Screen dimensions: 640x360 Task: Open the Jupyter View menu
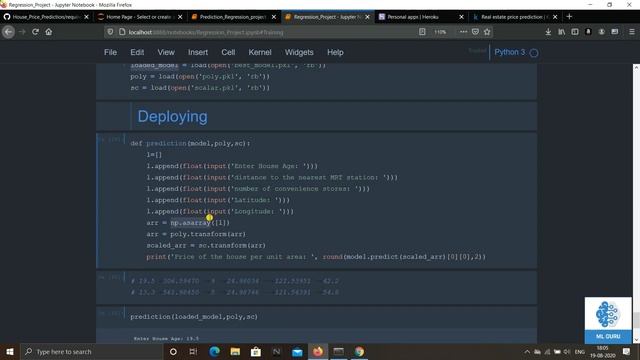[166, 52]
